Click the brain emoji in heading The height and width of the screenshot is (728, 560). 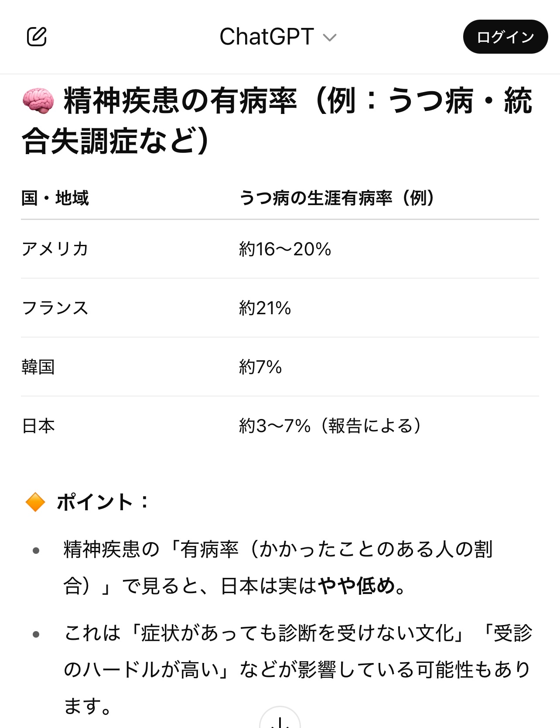(x=38, y=101)
